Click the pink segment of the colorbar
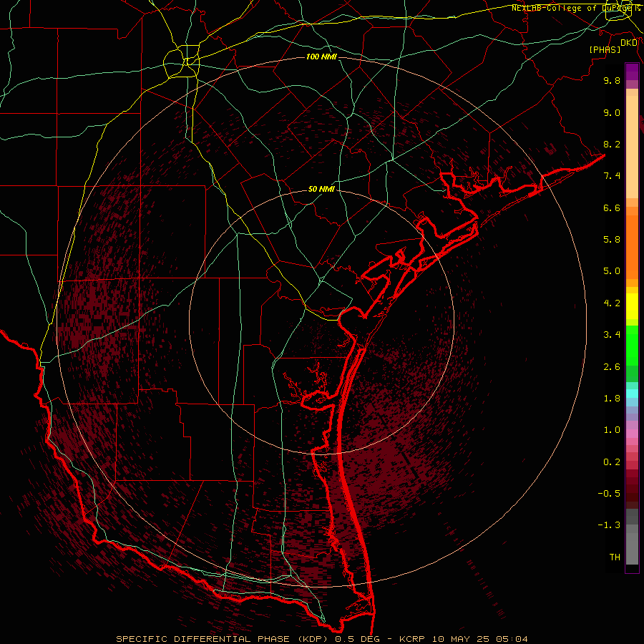 (632, 434)
